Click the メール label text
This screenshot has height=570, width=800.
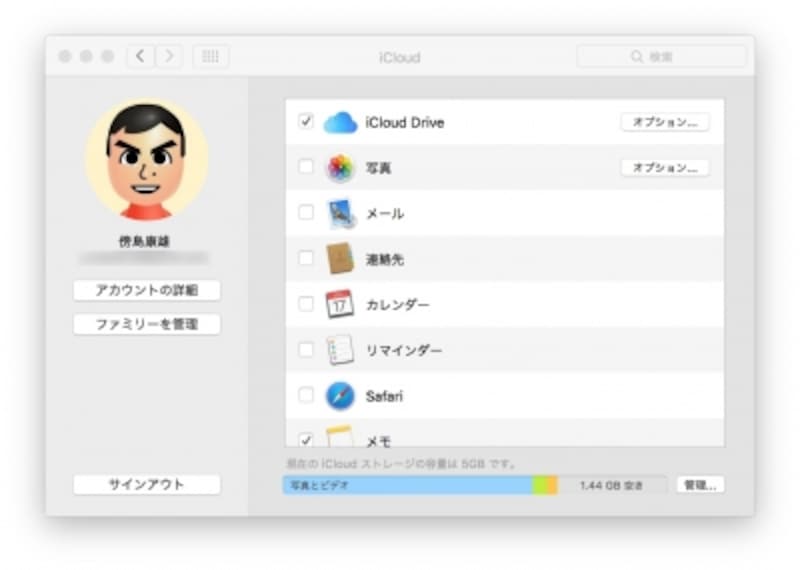coord(385,213)
